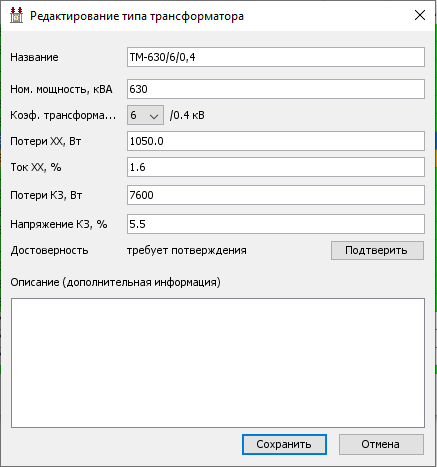This screenshot has height=467, width=437.
Task: Close the transformer type editing dialog
Action: click(420, 15)
